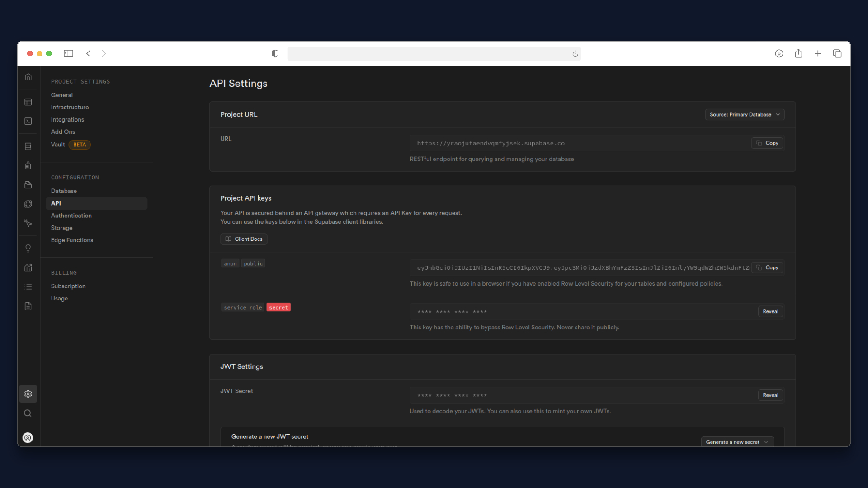Expand Source: Primary Database dropdown

[x=745, y=115]
